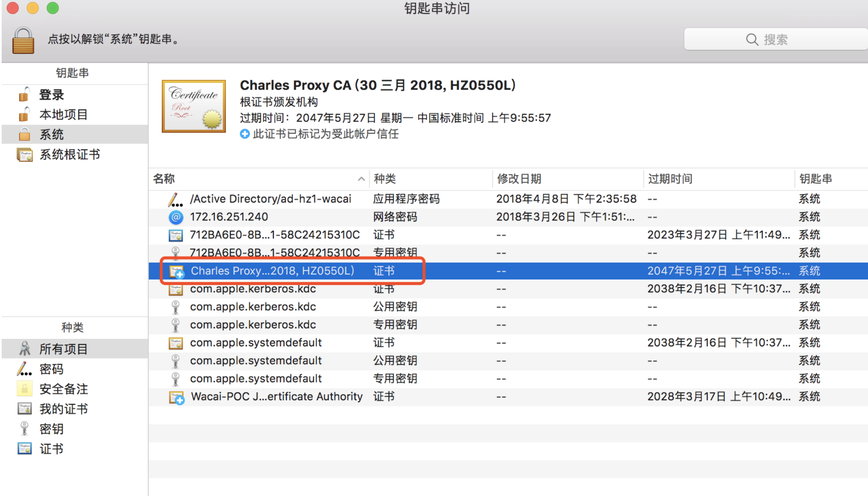Select the 登录 keychain in sidebar
This screenshot has width=868, height=496.
coord(51,95)
